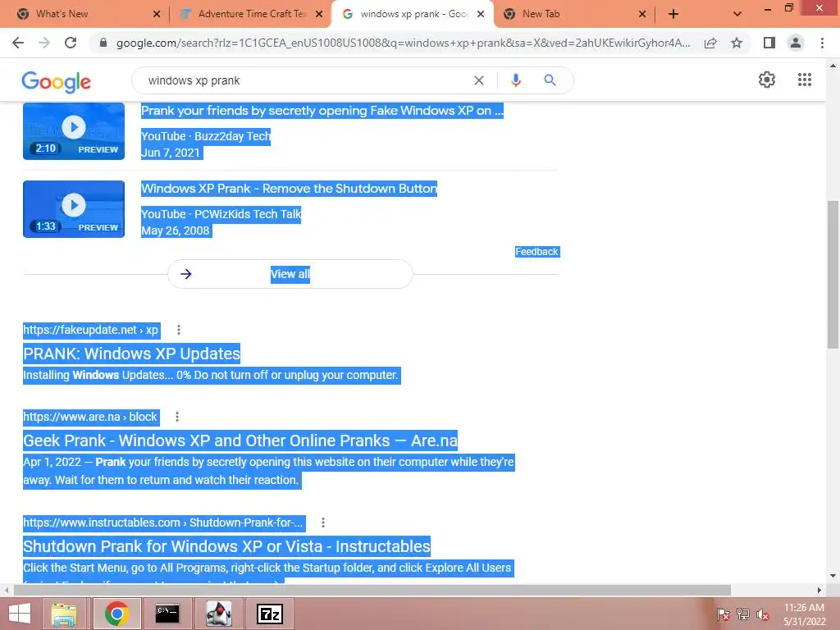
Task: Open the Geek Prank Are.na result
Action: pyautogui.click(x=240, y=441)
